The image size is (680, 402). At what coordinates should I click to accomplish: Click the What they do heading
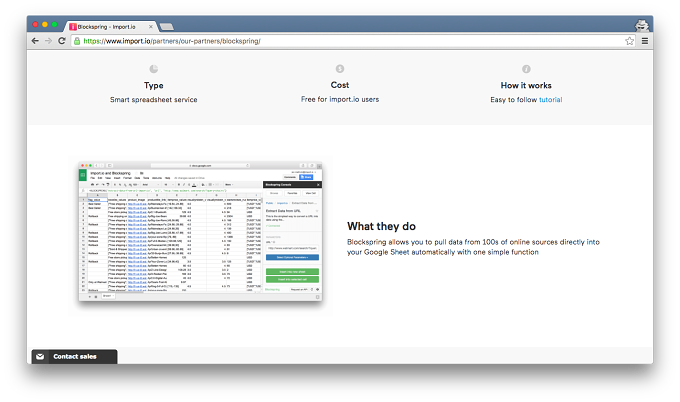click(x=381, y=226)
